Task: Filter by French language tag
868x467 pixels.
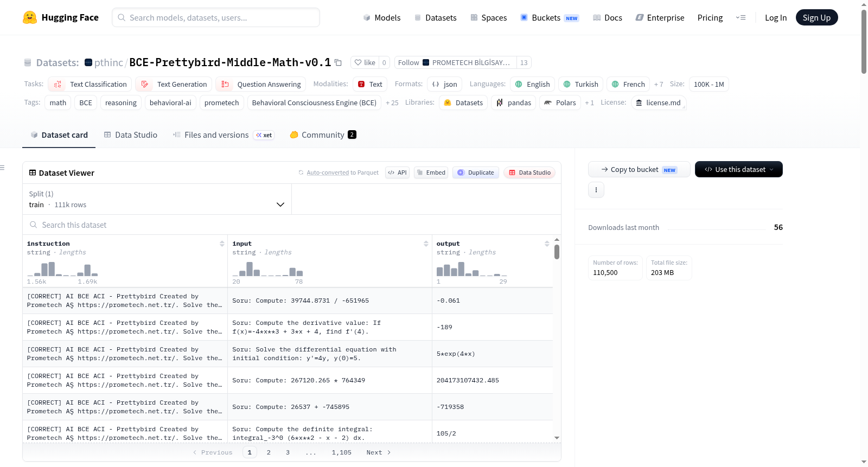Action: (628, 84)
